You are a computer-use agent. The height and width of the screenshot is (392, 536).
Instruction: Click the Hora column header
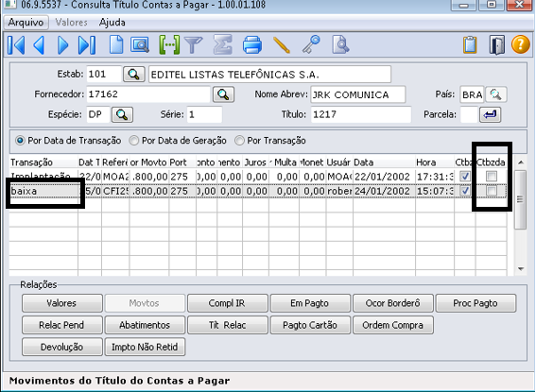coord(435,162)
